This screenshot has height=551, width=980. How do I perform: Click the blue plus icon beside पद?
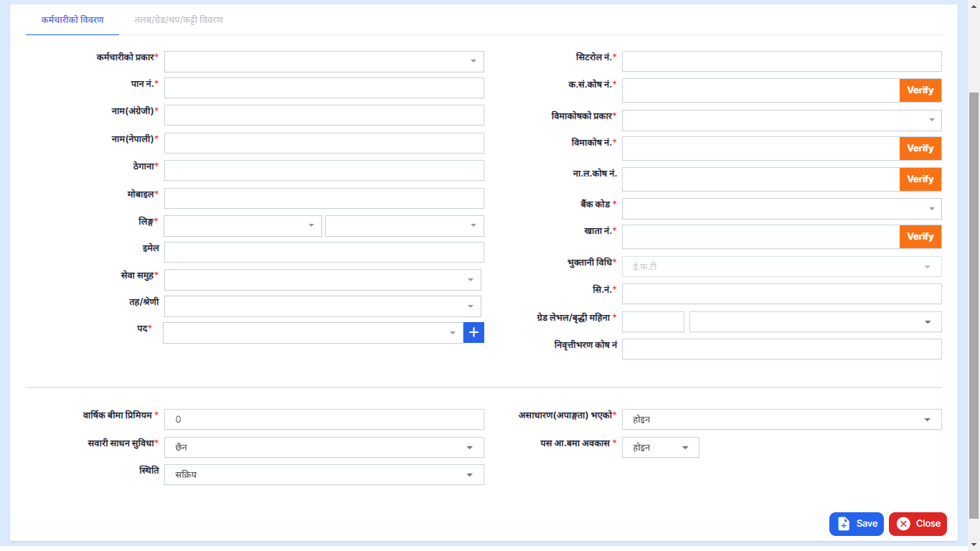pos(473,333)
